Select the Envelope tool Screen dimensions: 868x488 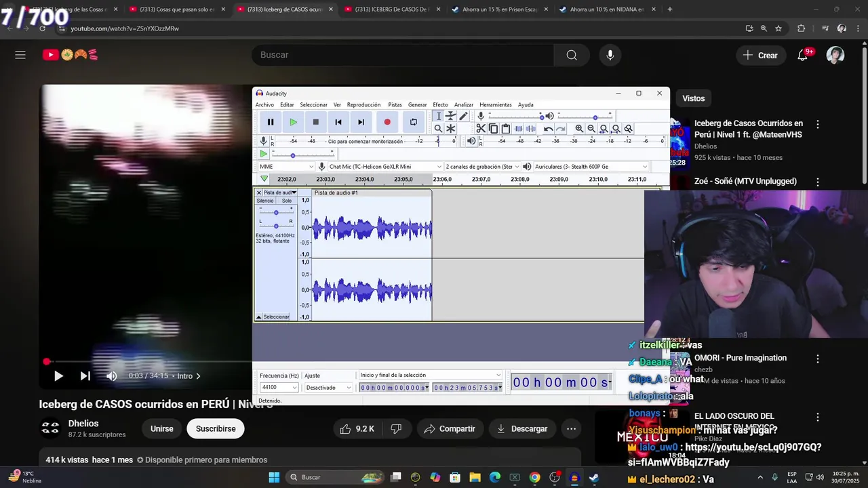450,116
